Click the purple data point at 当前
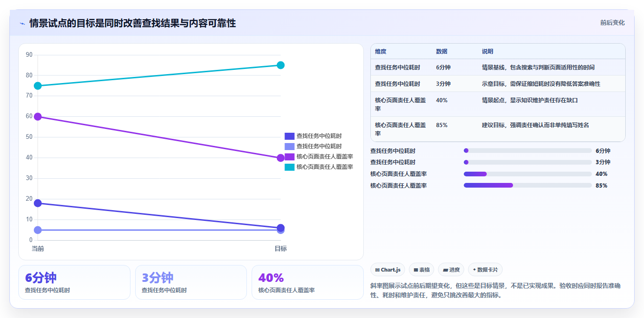This screenshot has height=318, width=644. [38, 117]
